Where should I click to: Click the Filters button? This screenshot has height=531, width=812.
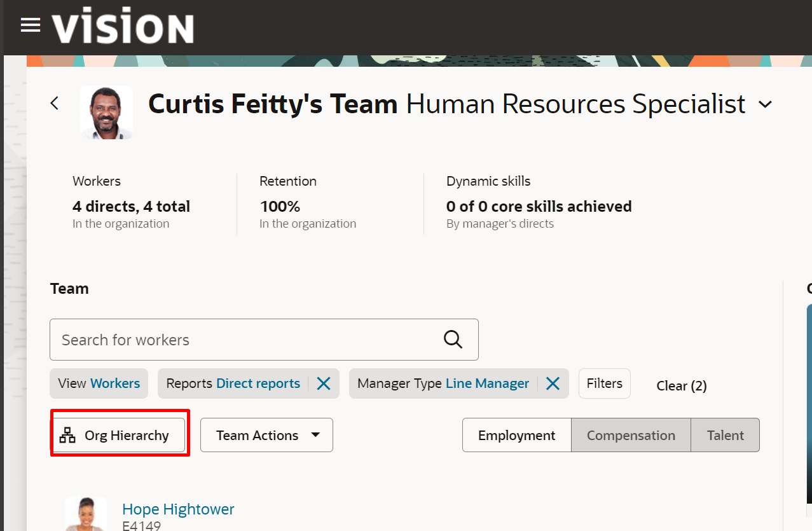point(604,383)
